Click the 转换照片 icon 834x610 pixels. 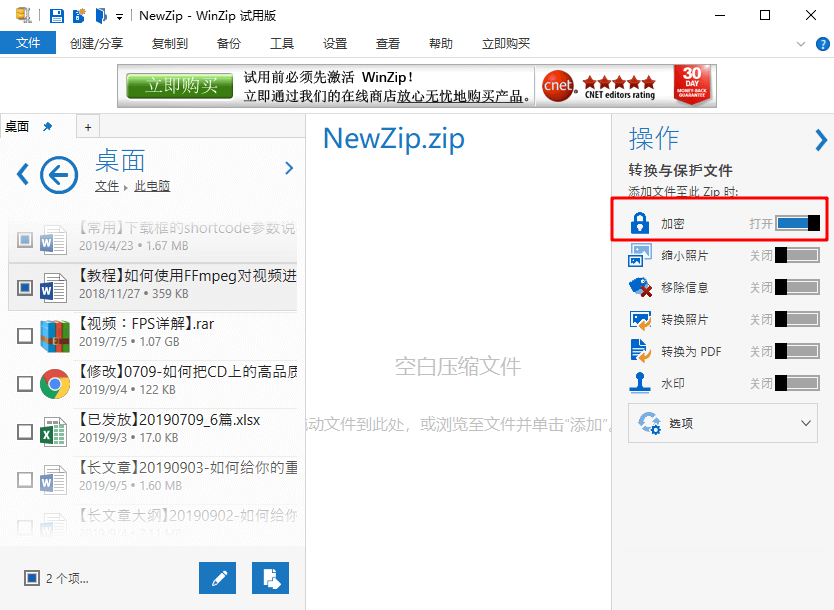point(640,320)
